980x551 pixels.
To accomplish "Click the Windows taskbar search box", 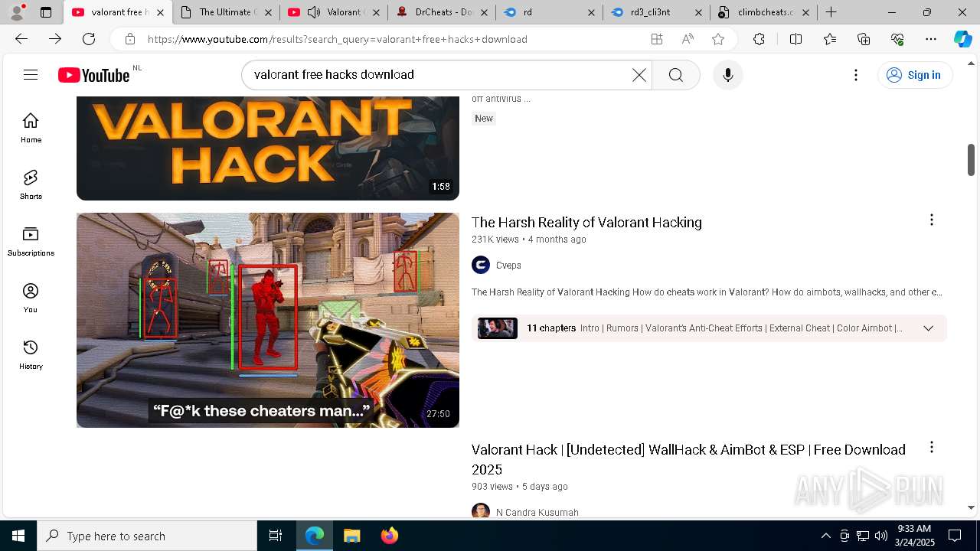I will [x=147, y=536].
